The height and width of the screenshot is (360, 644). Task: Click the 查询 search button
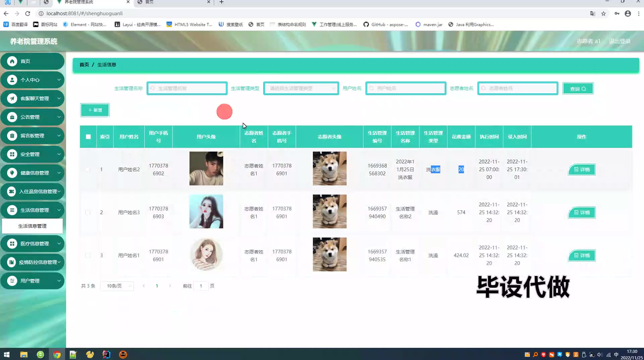point(578,89)
